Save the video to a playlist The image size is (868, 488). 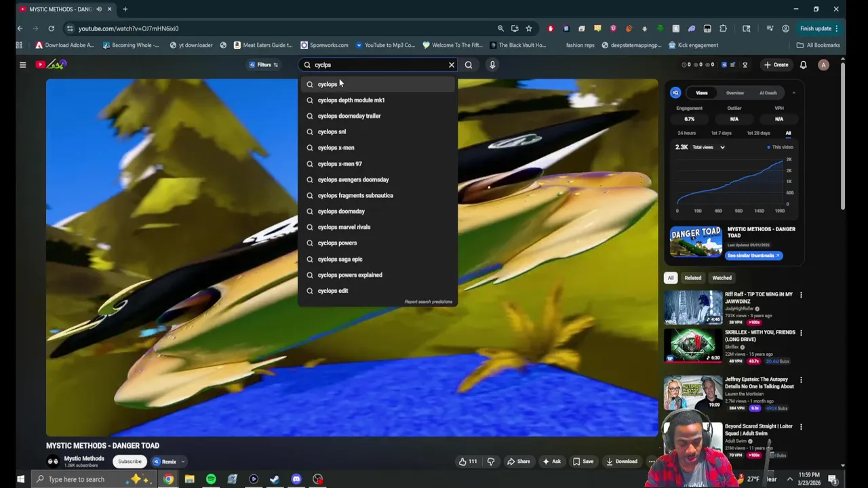tap(583, 462)
